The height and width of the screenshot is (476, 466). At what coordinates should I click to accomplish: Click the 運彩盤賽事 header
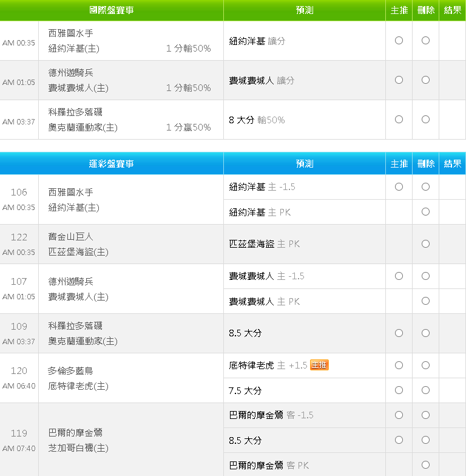coord(112,164)
